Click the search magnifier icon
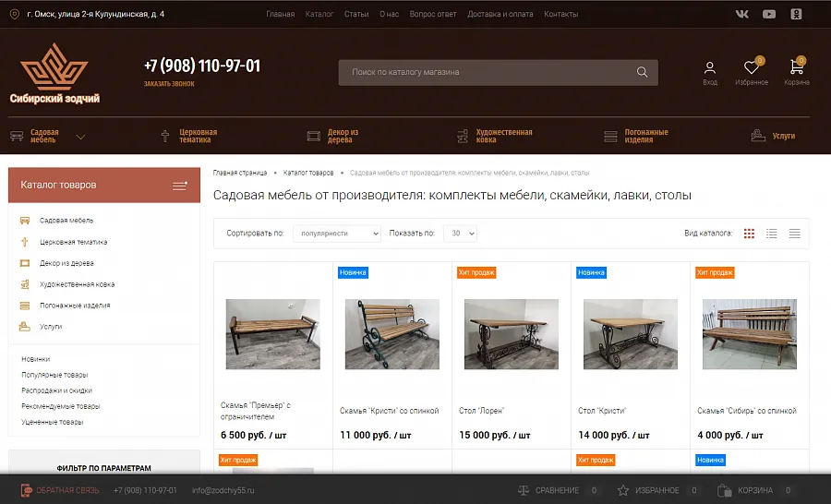The height and width of the screenshot is (504, 831). point(642,72)
